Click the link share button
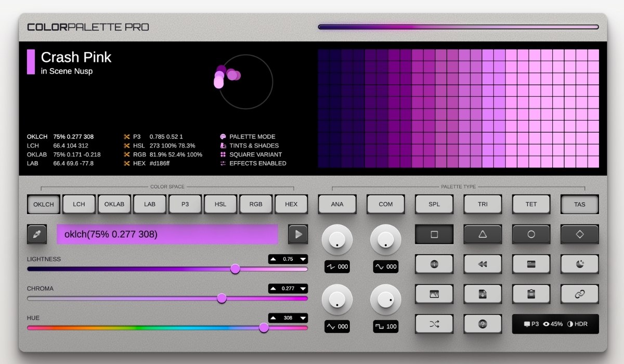This screenshot has height=364, width=624. click(x=579, y=294)
